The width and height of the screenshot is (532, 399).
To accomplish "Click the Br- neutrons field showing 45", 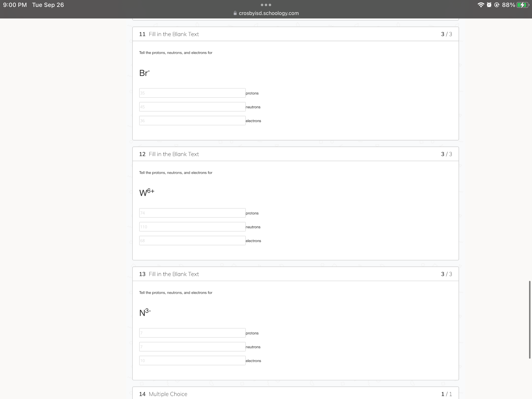I will [x=192, y=107].
